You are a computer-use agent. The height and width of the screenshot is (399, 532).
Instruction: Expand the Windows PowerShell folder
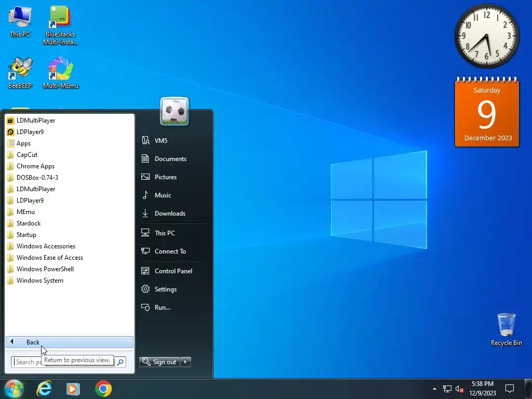pyautogui.click(x=70, y=269)
